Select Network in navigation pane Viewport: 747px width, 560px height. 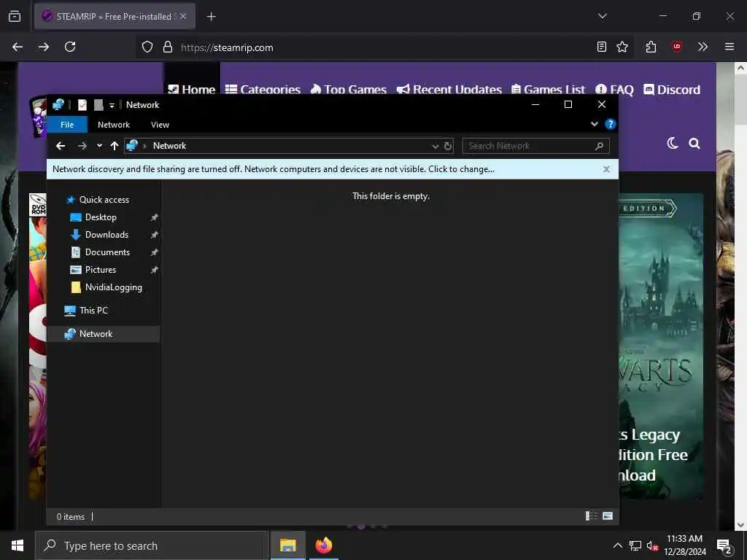point(104,334)
